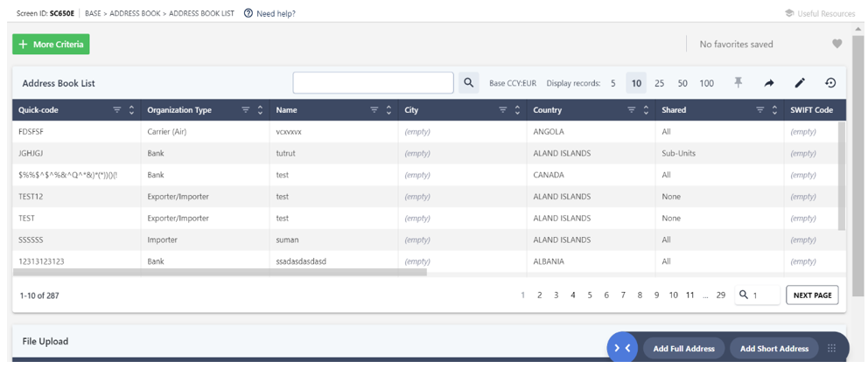Click the ALBANIA country cell
Image resolution: width=868 pixels, height=368 pixels.
point(591,261)
